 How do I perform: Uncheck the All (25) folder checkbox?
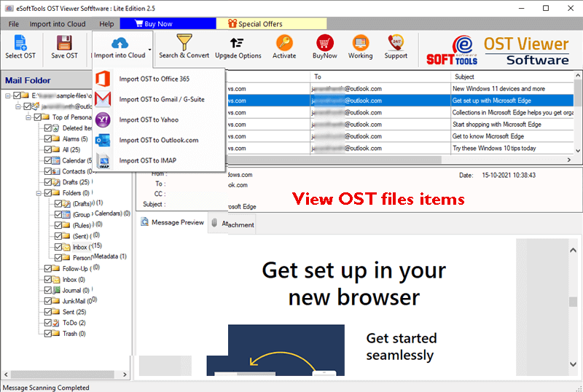[x=47, y=149]
